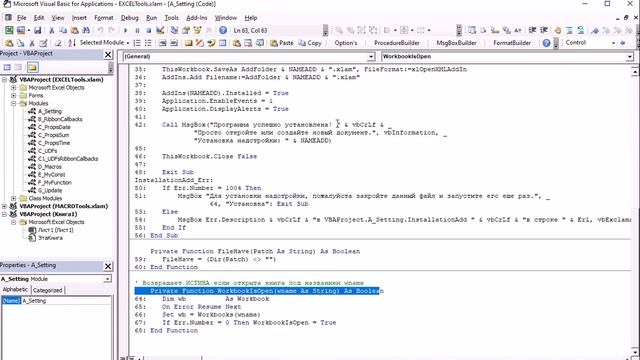Toggle Design Mode icon
The width and height of the screenshot is (640, 360).
pos(160,30)
